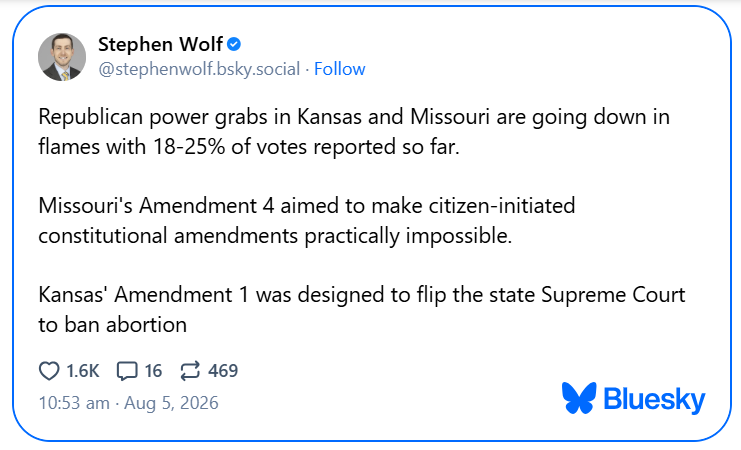741x450 pixels.
Task: Click the 469 reposts count
Action: coord(223,371)
